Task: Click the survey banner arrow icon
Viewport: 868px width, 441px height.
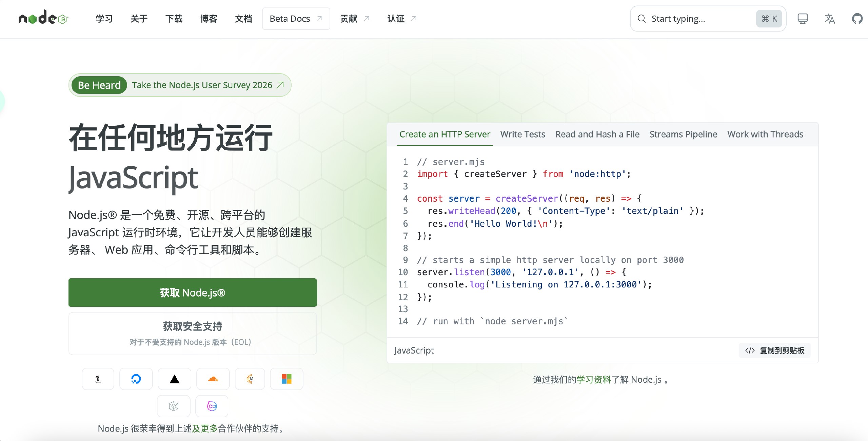Action: coord(280,85)
